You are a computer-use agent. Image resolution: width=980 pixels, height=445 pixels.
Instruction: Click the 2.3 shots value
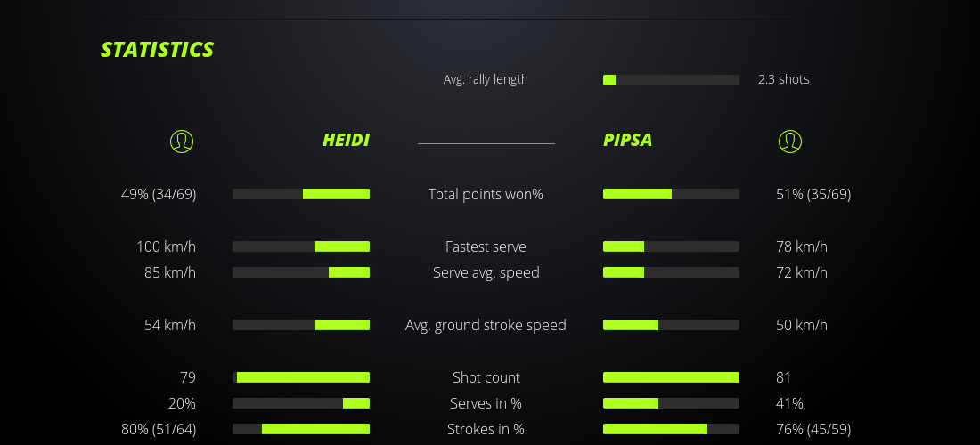(x=784, y=79)
